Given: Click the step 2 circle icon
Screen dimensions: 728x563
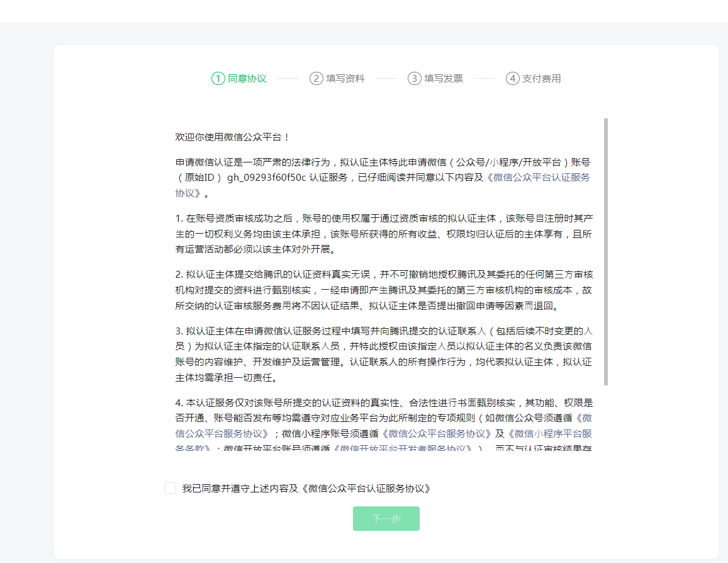Looking at the screenshot, I should pyautogui.click(x=316, y=79).
